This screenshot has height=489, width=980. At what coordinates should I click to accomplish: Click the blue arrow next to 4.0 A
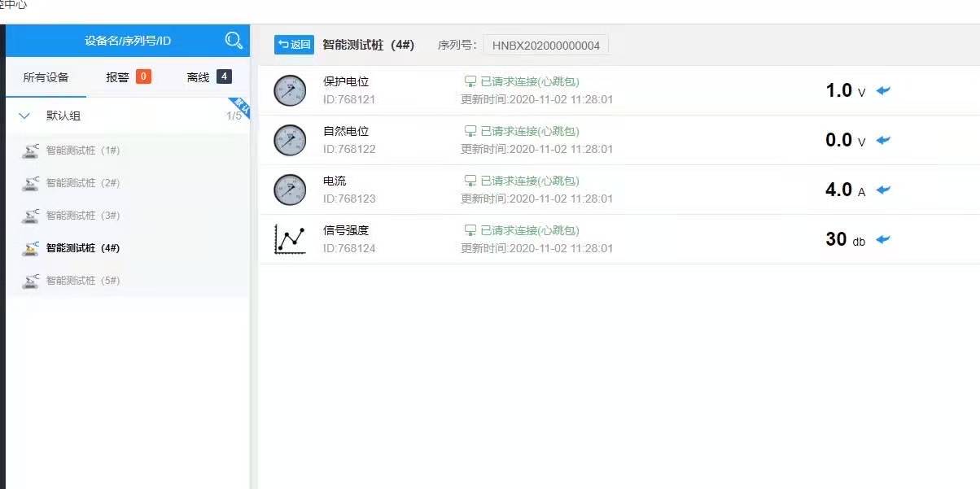pos(883,190)
